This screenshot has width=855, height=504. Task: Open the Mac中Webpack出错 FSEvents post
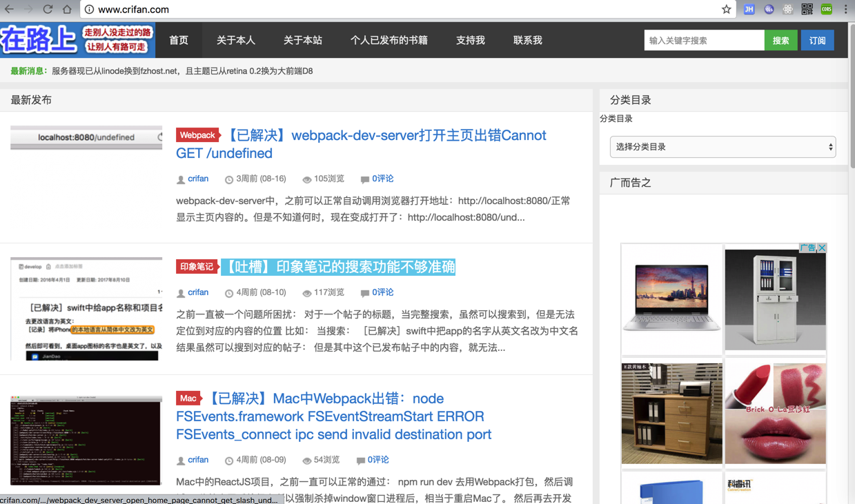point(333,416)
